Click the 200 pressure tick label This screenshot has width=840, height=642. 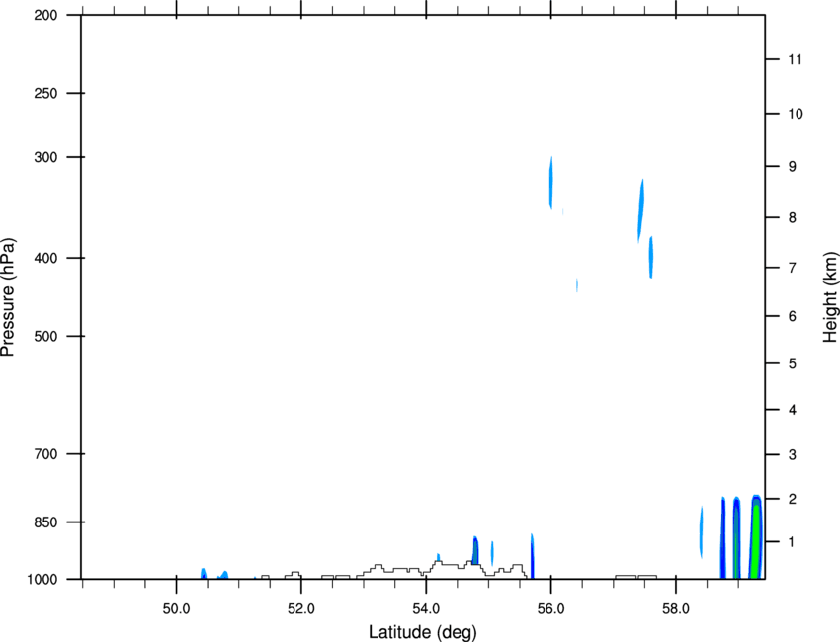click(45, 15)
